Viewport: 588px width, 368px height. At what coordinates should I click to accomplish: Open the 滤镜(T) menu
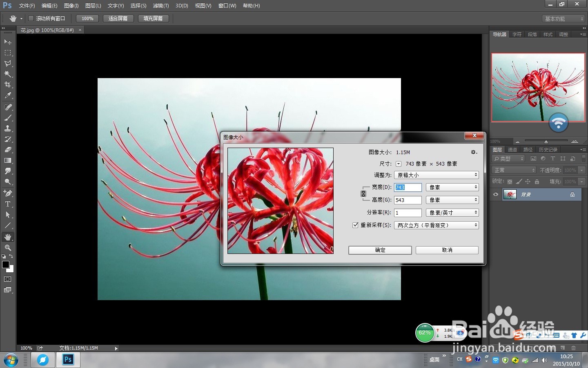point(160,6)
